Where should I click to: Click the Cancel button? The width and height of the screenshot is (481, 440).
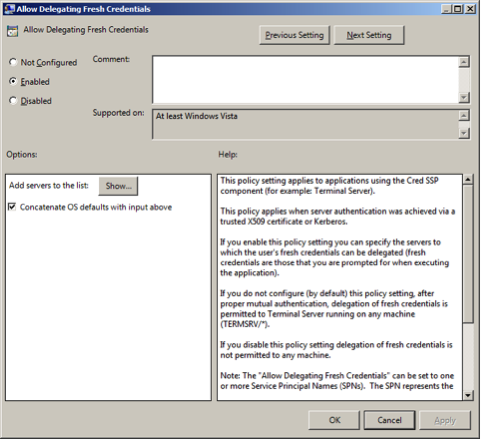(x=389, y=420)
